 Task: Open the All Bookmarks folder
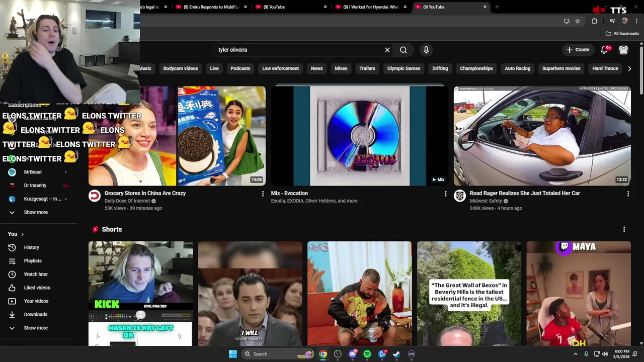(x=622, y=34)
